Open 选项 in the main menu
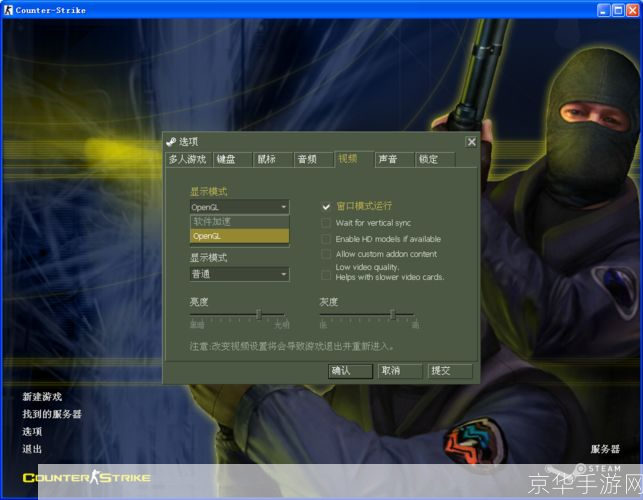 click(x=32, y=432)
